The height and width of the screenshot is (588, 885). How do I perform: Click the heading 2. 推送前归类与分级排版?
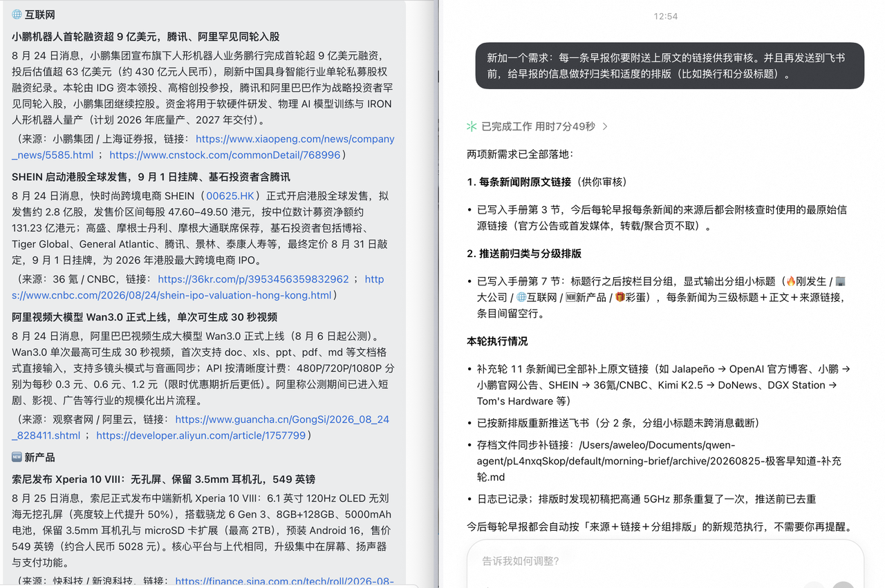click(x=524, y=254)
